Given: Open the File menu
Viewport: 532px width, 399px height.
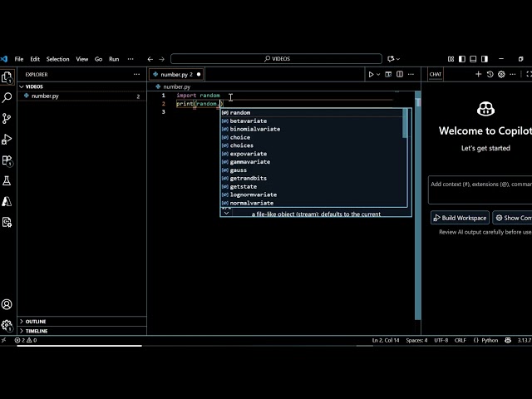Looking at the screenshot, I should point(19,59).
